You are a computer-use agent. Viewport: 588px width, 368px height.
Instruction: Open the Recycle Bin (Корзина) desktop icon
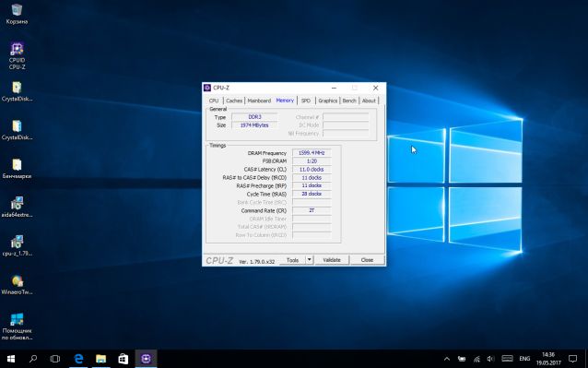point(17,14)
